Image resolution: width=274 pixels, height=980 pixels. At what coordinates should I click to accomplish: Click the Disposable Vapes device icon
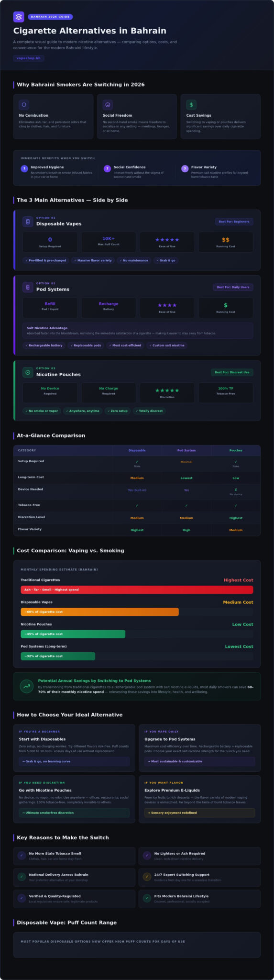pyautogui.click(x=28, y=222)
